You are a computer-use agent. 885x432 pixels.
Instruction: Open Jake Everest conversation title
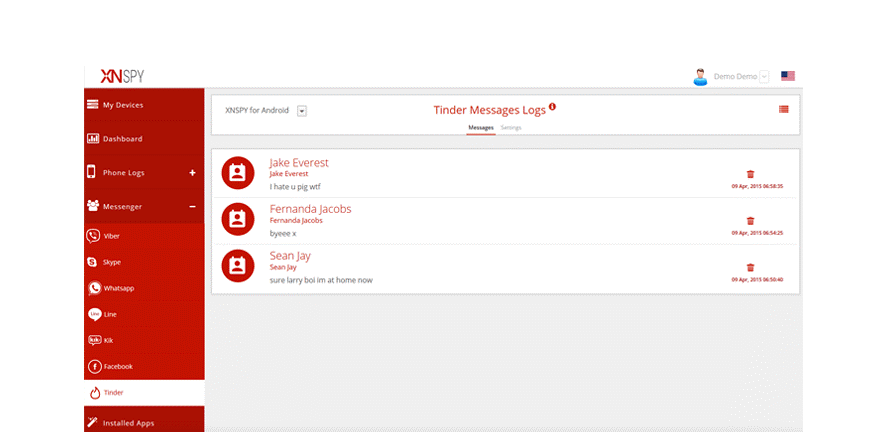pos(299,163)
